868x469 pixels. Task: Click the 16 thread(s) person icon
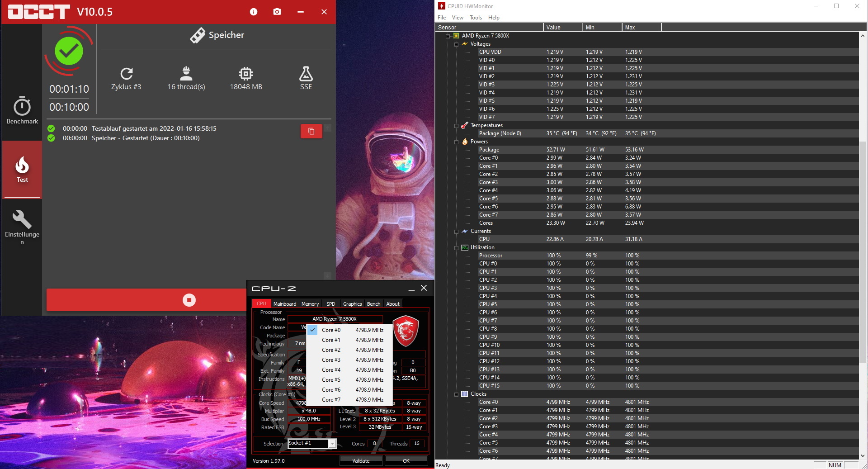coord(186,73)
